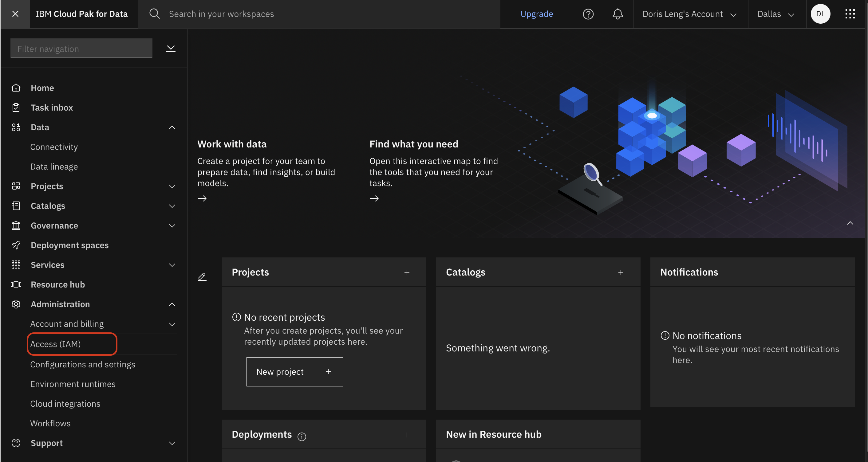Open Access (IAM) under Administration
868x462 pixels.
(x=55, y=344)
